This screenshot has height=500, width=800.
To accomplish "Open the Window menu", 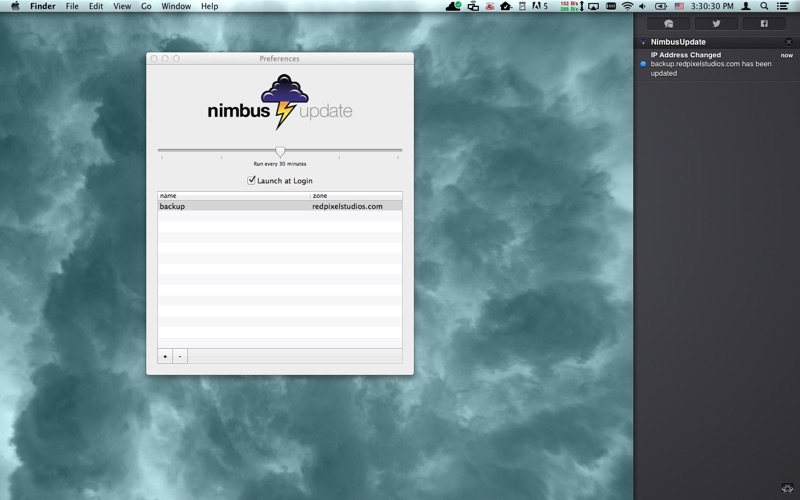I will coord(176,6).
